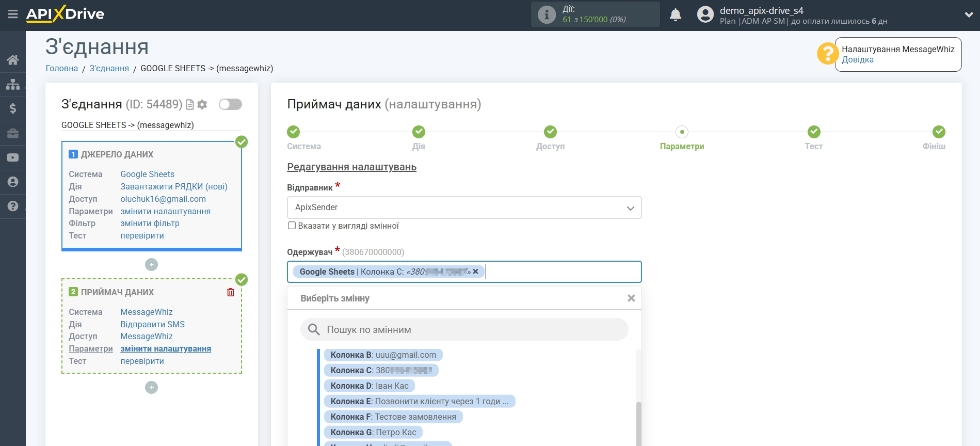Add step below the data receiver block
The height and width of the screenshot is (446, 980).
click(x=151, y=387)
